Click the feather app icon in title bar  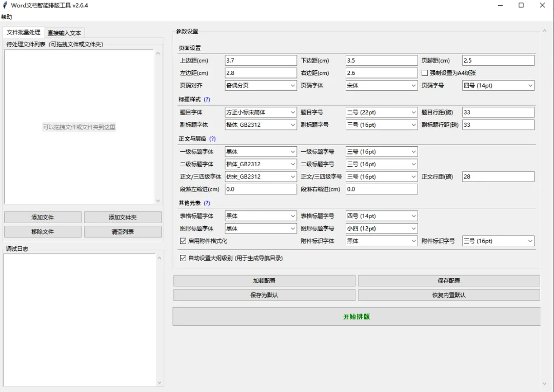5,5
